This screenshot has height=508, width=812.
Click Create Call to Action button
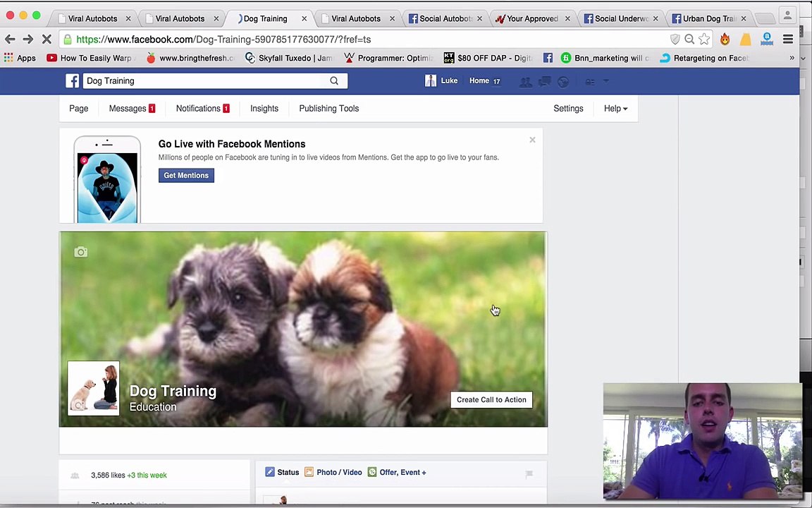(x=491, y=400)
